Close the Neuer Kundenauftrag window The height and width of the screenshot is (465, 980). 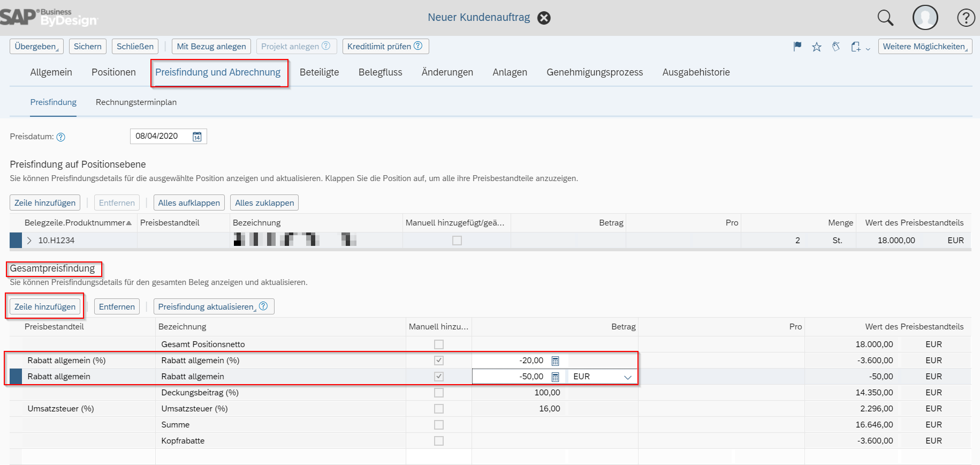pos(544,18)
